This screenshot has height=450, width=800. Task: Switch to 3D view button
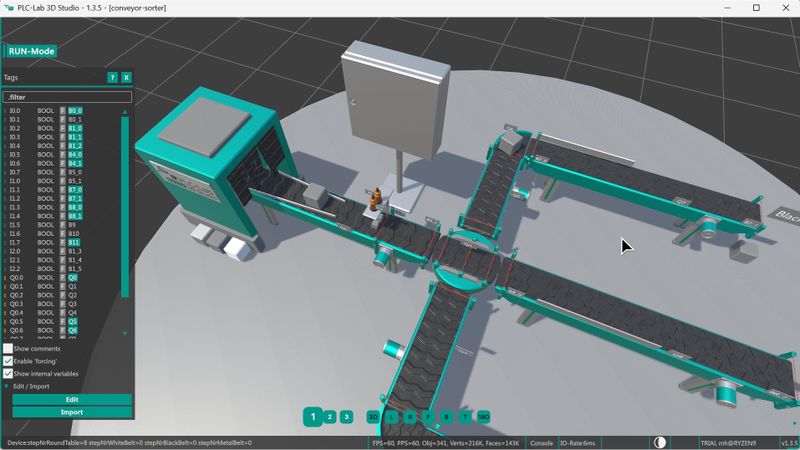click(373, 417)
